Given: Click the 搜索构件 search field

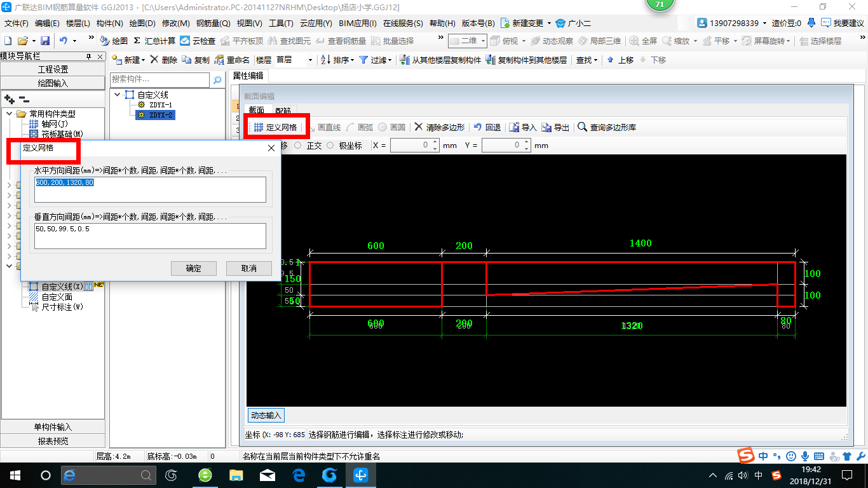Looking at the screenshot, I should [x=159, y=79].
